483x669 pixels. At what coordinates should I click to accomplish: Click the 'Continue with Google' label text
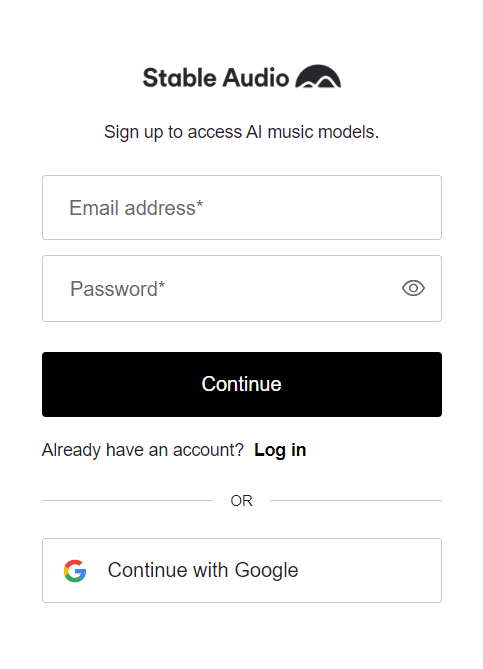coord(203,570)
